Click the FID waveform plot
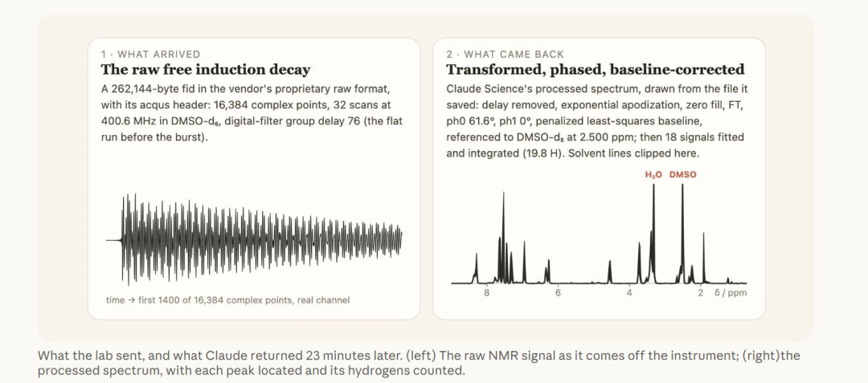This screenshot has width=868, height=383. coord(253,239)
